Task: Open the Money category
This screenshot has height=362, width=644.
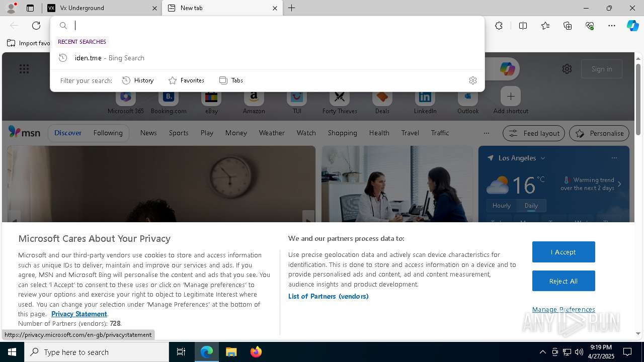Action: pos(236,133)
